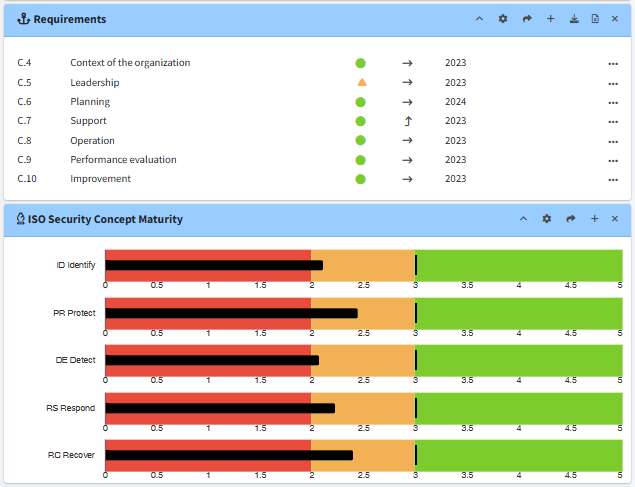
Task: Open the Leadership requirement
Action: (x=95, y=83)
